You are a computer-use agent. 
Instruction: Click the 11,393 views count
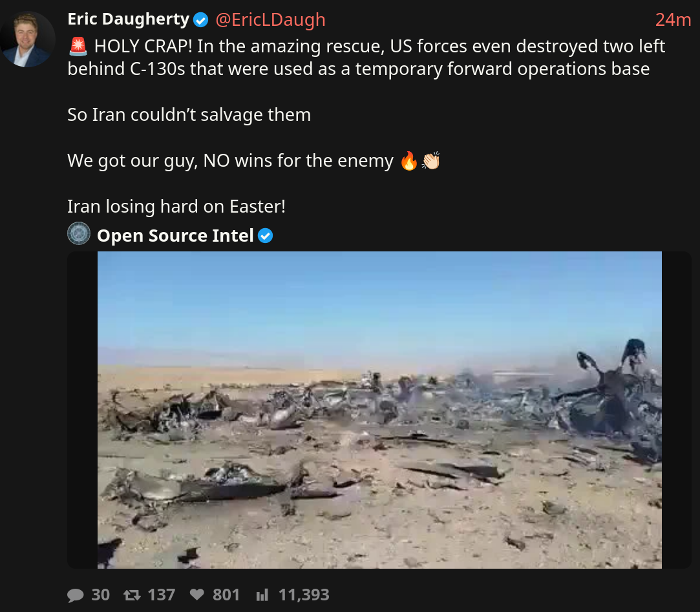click(304, 595)
